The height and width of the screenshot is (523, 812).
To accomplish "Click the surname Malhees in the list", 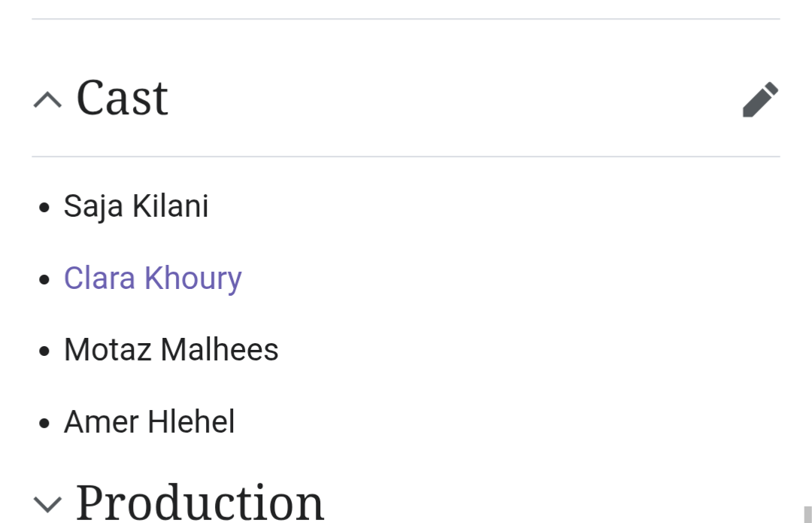I will click(x=220, y=349).
